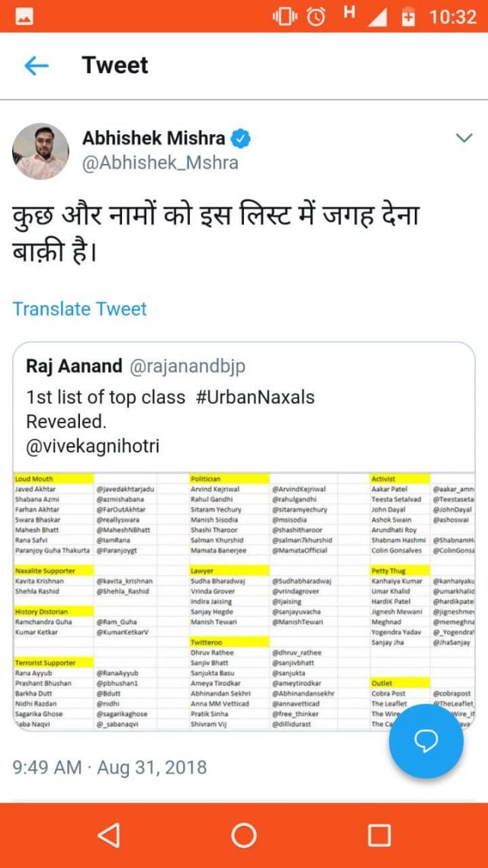Tap the @rajanandbjp handle
Viewport: 488px width, 868px height.
[x=187, y=367]
